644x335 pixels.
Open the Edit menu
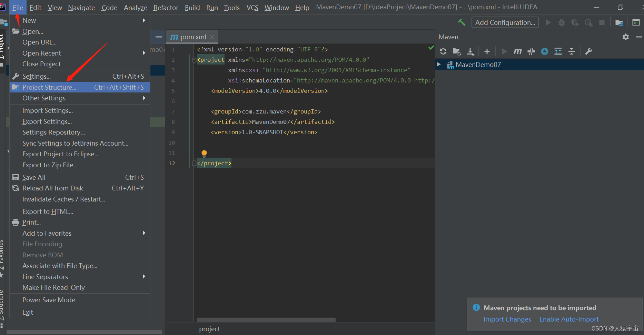click(x=35, y=8)
